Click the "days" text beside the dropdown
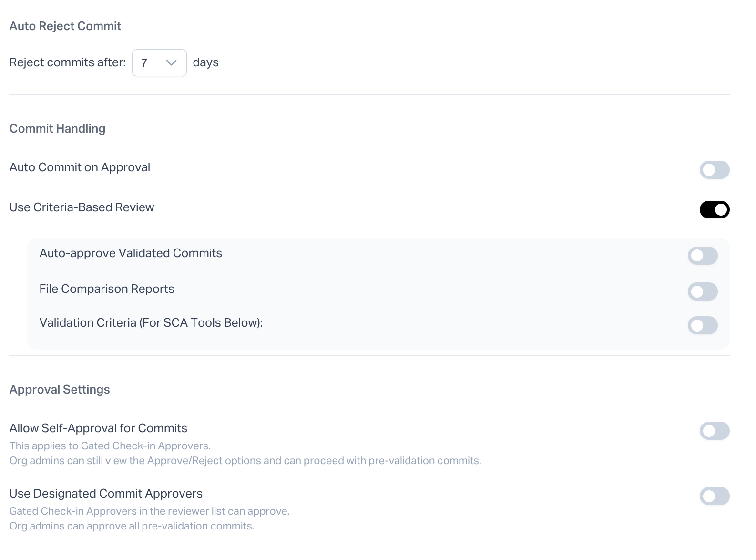The image size is (756, 560). click(x=205, y=62)
